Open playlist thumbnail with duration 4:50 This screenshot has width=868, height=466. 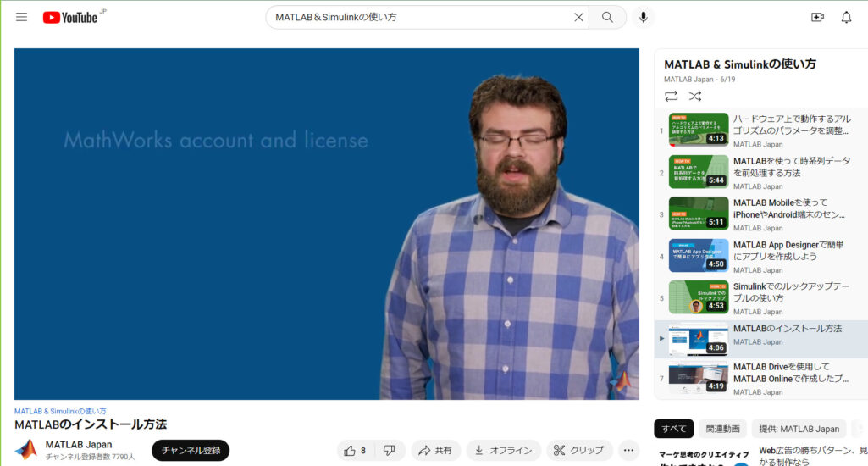tap(699, 255)
